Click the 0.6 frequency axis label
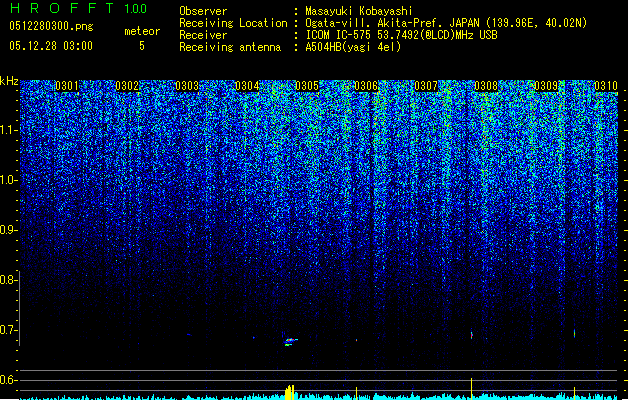Viewport: 629px width, 400px height. pyautogui.click(x=9, y=380)
